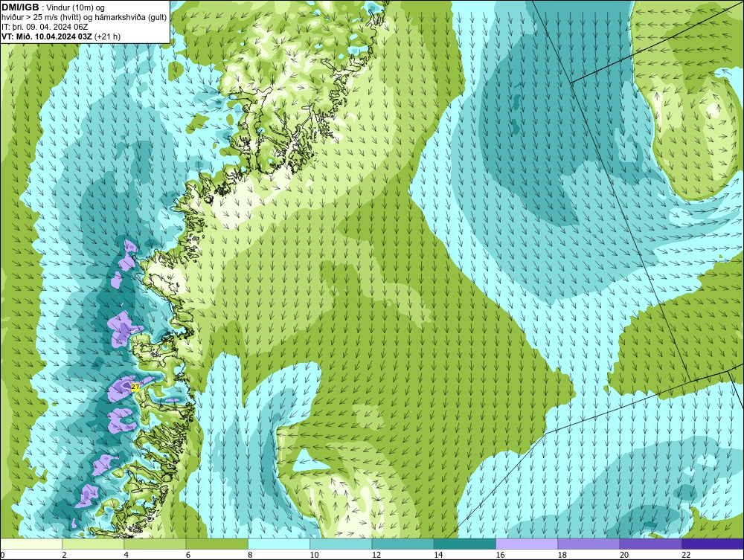This screenshot has height=560, width=744.
Task: Click the 0–2 m/s palest legend swatch
Action: click(x=31, y=544)
